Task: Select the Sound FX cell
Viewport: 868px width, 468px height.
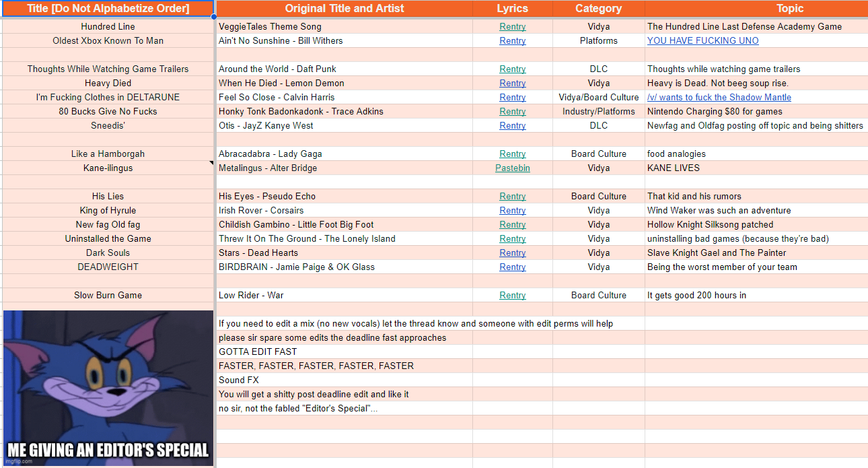Action: (344, 380)
